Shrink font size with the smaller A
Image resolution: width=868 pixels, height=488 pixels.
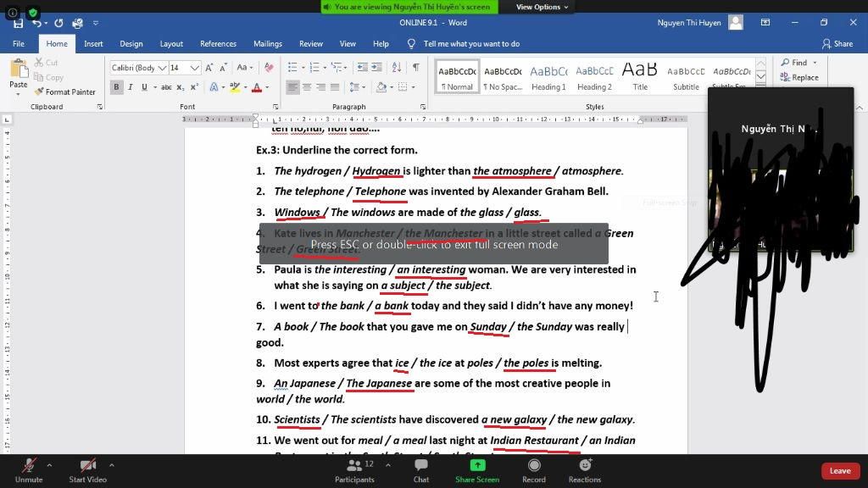point(223,68)
